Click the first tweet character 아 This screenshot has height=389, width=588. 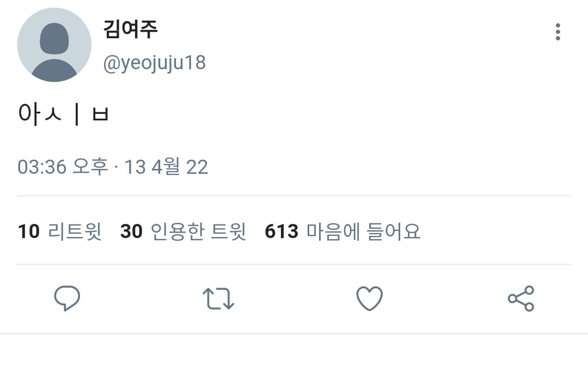27,114
